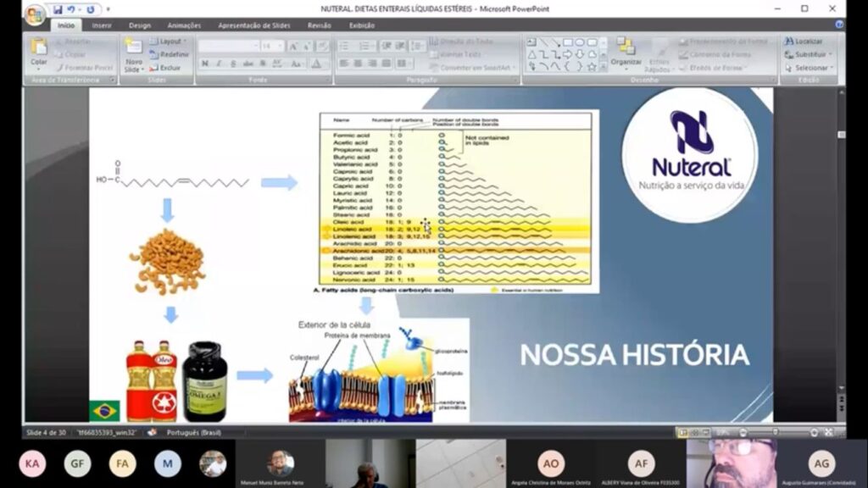The height and width of the screenshot is (488, 868).
Task: Click the Redefinir button
Action: [169, 54]
